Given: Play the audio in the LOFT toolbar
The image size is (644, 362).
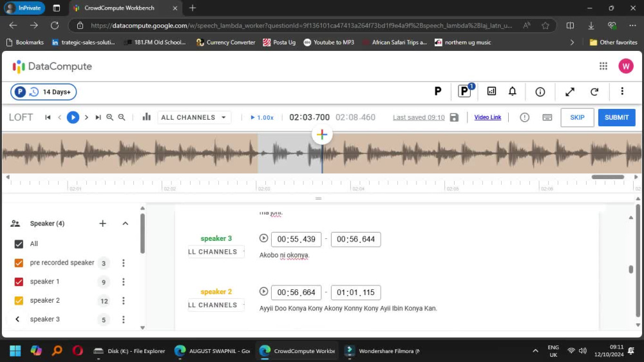Looking at the screenshot, I should click(73, 117).
